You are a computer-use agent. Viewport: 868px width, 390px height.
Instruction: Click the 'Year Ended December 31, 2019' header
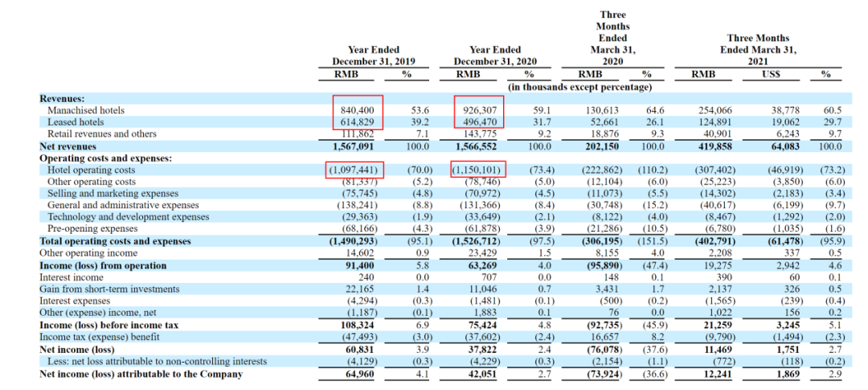[373, 55]
